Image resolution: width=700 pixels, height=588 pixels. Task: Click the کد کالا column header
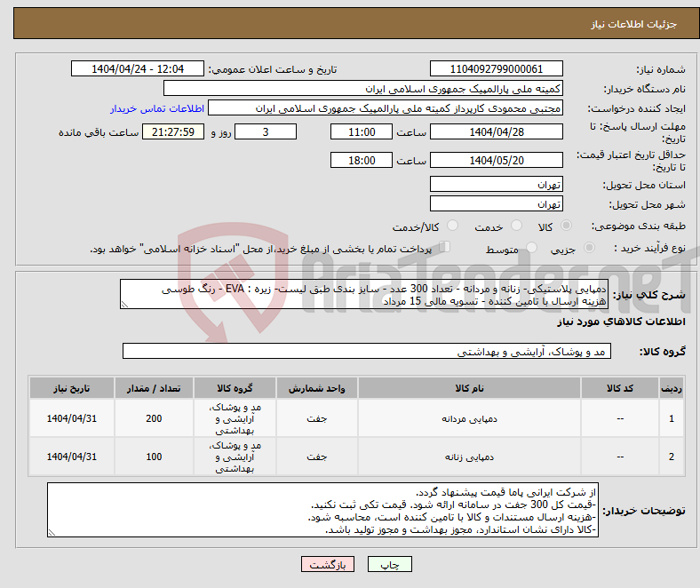620,388
